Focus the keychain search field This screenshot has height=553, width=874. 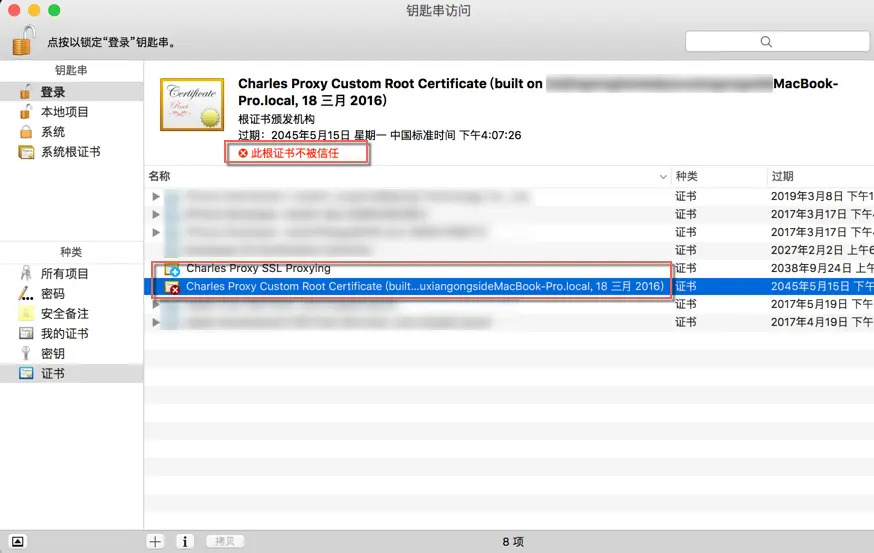click(x=777, y=41)
